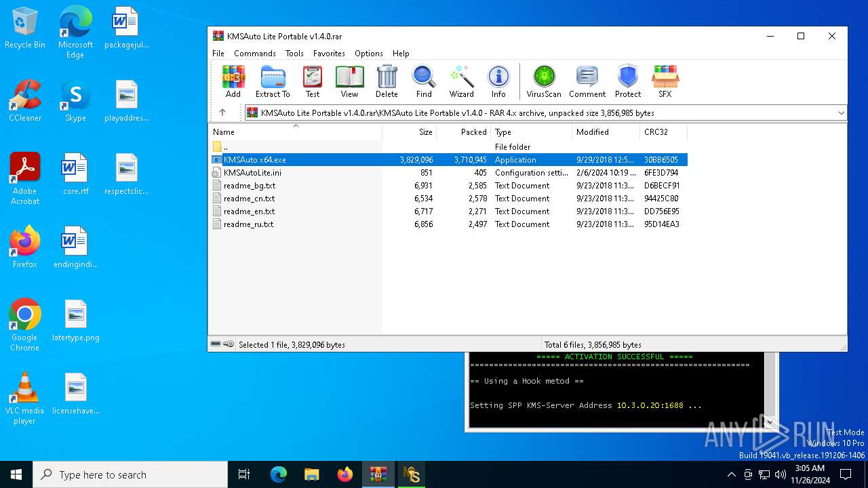Click the volume tray icon
868x488 pixels.
[x=781, y=474]
